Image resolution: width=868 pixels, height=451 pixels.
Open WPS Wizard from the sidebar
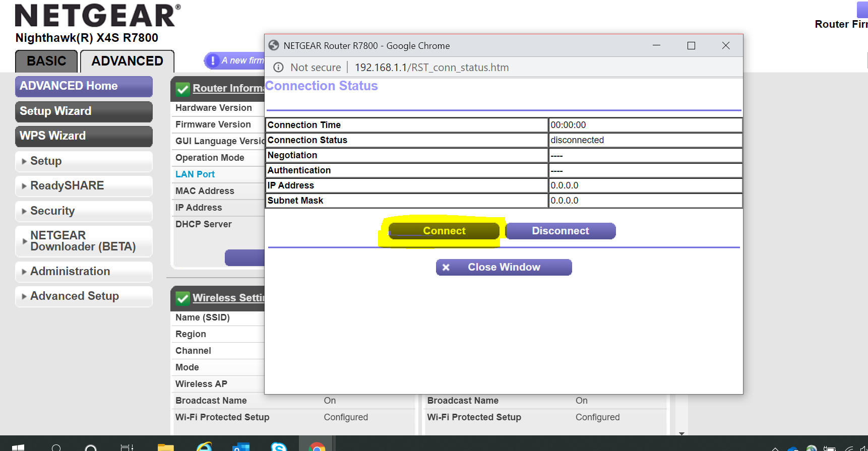coord(84,136)
